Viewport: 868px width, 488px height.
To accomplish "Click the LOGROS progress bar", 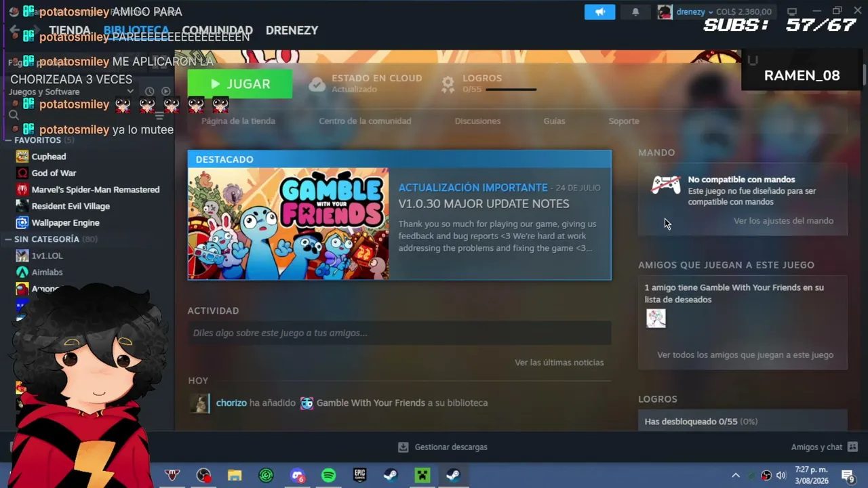I will pos(511,89).
